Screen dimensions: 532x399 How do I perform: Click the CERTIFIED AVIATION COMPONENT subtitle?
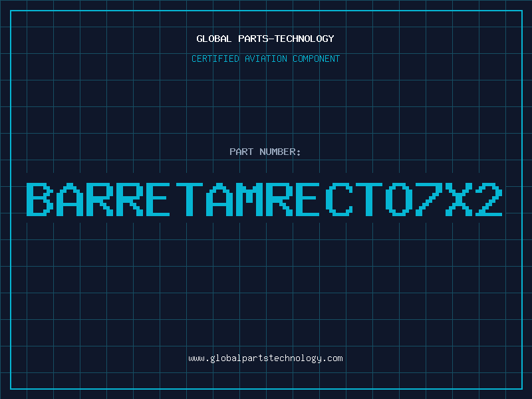coord(265,59)
